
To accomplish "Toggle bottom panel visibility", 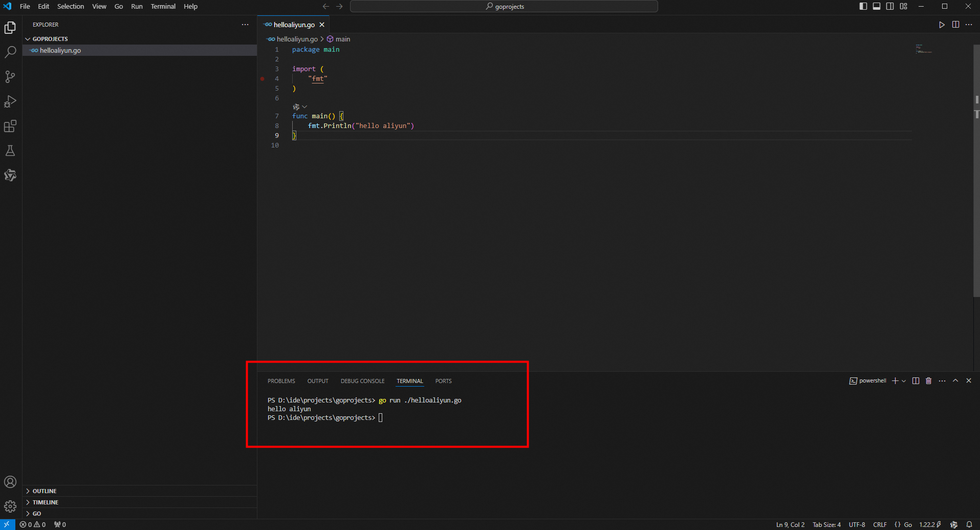I will click(877, 6).
